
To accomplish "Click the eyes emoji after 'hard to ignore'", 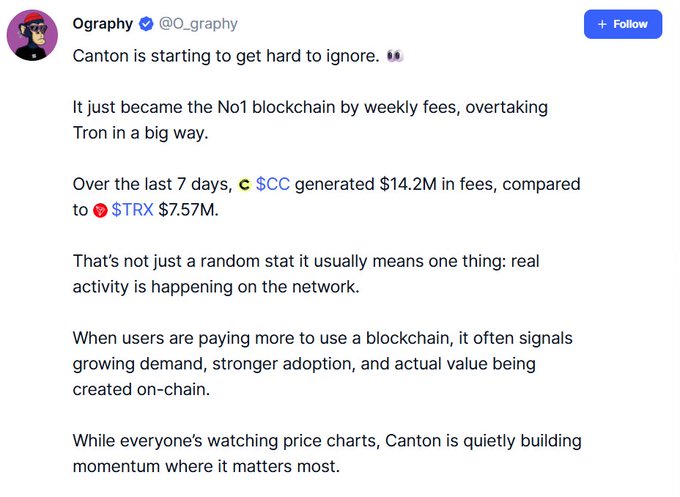I will tap(395, 56).
